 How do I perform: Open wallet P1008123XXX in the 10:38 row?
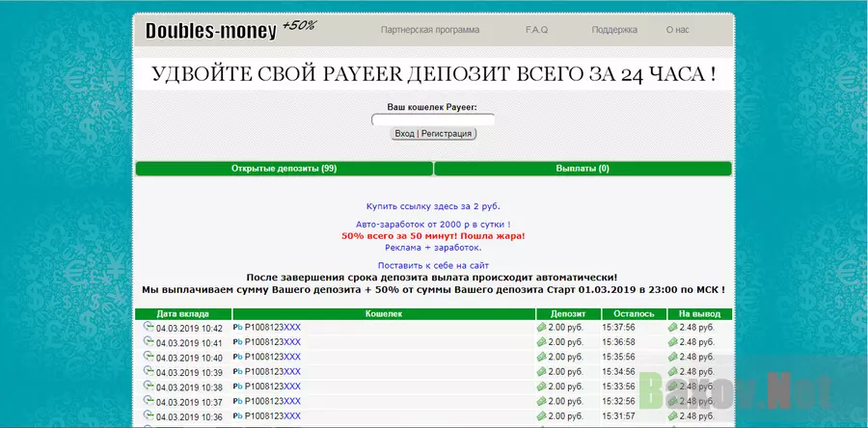pyautogui.click(x=273, y=387)
